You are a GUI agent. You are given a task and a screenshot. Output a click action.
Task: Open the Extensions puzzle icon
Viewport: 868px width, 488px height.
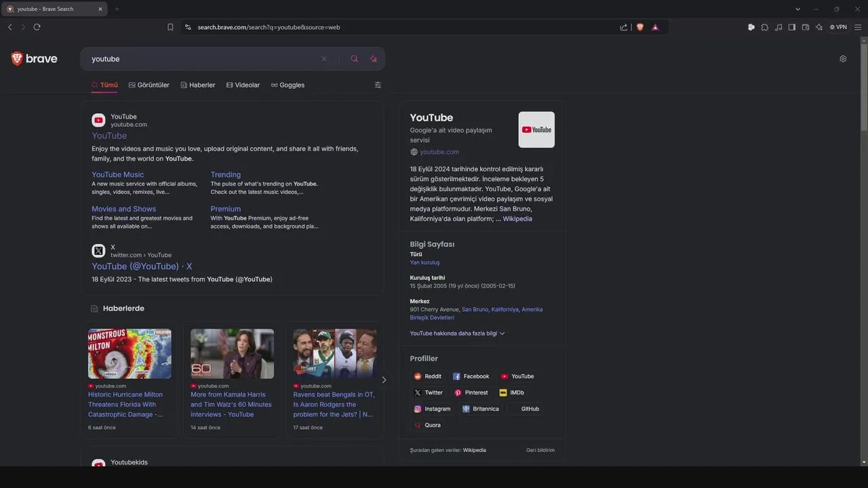click(765, 27)
